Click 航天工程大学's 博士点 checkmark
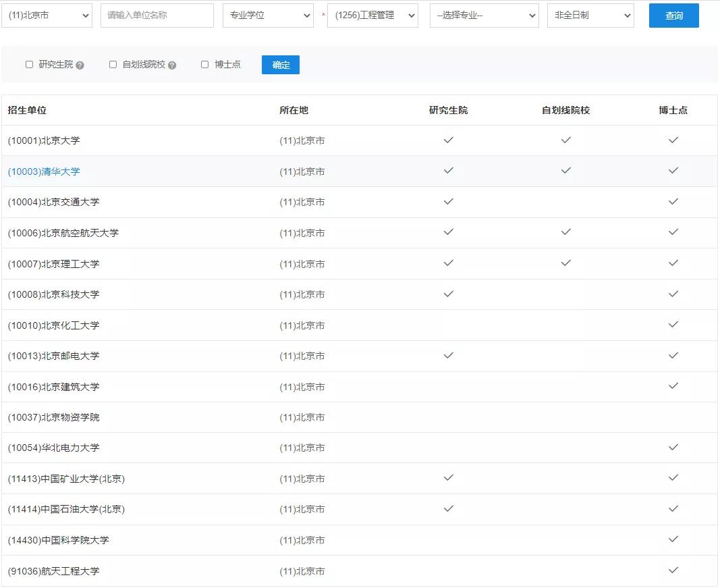Screen dimensions: 720x588 (x=673, y=570)
